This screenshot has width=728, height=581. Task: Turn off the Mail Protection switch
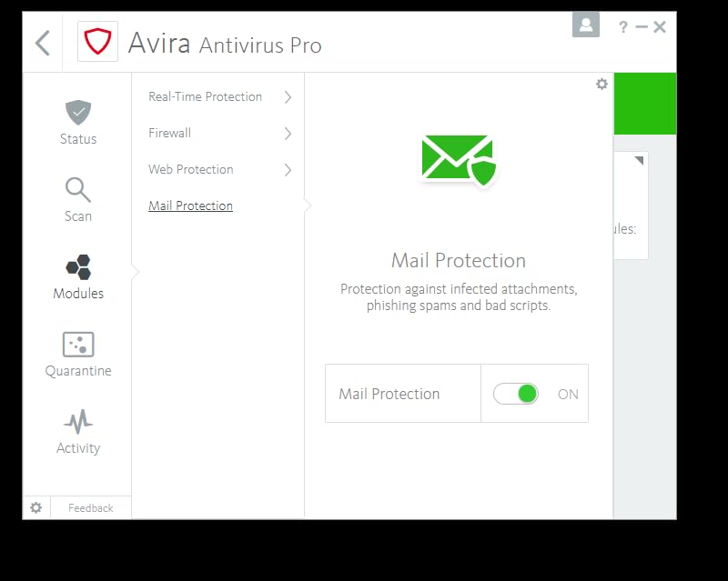coord(515,394)
